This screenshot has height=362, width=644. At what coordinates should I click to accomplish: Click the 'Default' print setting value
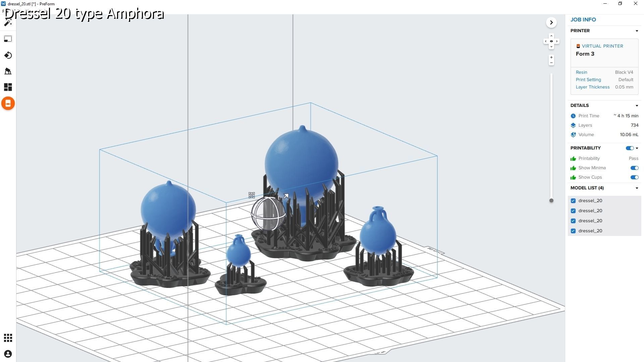point(626,80)
